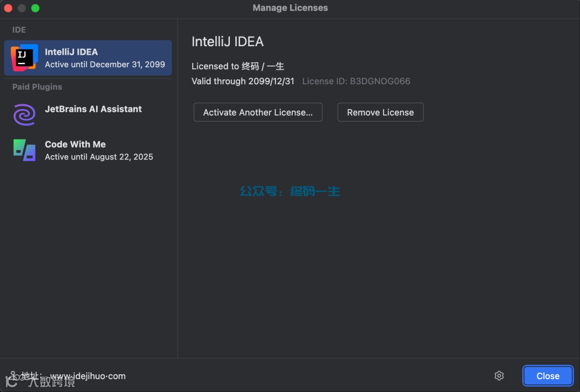The width and height of the screenshot is (580, 392).
Task: Click the Paid Plugins section label
Action: coord(37,87)
